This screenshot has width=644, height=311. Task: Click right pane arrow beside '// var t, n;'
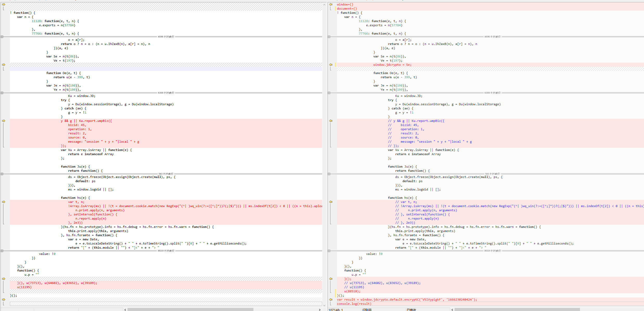[331, 202]
